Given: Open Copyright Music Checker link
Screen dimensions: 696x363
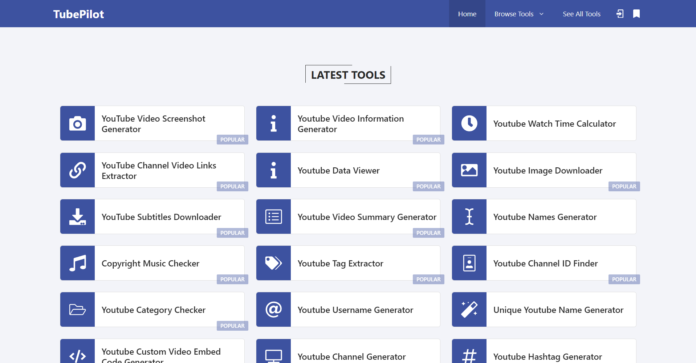Looking at the screenshot, I should pyautogui.click(x=150, y=264).
